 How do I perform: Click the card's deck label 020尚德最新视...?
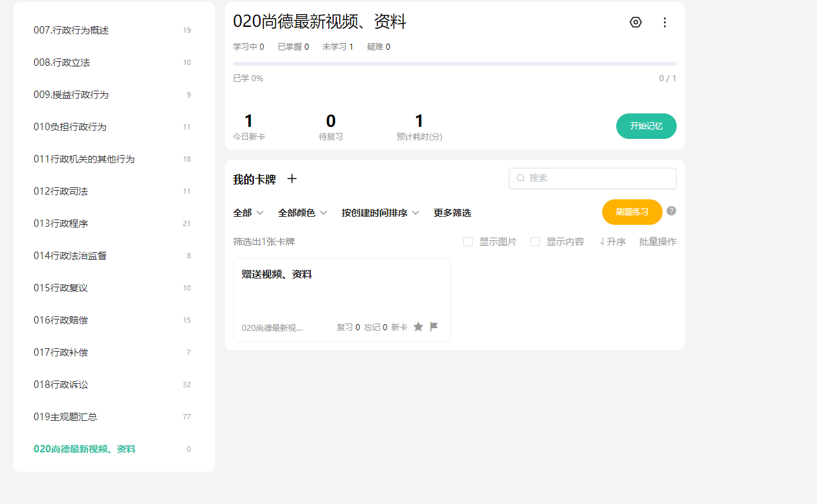tap(273, 327)
